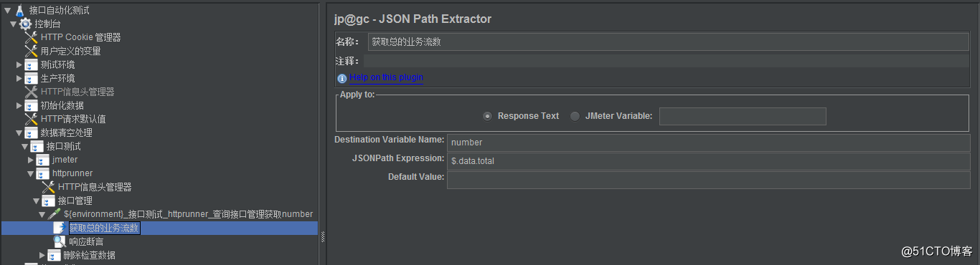Image resolution: width=980 pixels, height=265 pixels.
Task: Click the 获取总的业务流数 extractor icon
Action: point(60,228)
